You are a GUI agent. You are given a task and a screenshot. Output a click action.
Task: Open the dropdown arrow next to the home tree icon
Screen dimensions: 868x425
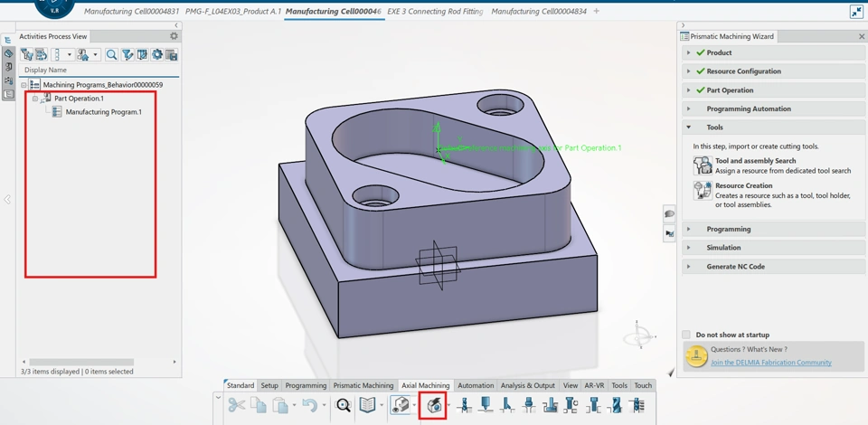[97, 55]
